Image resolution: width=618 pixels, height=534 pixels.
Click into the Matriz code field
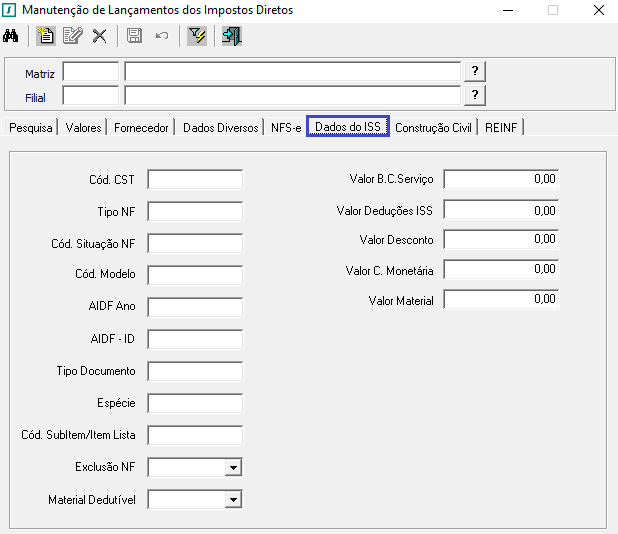tap(90, 72)
